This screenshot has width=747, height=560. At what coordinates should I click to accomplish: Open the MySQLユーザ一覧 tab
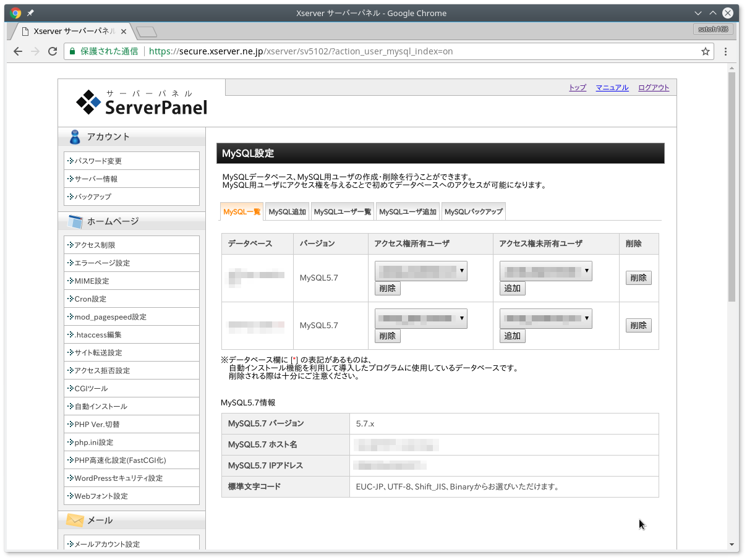pyautogui.click(x=343, y=211)
